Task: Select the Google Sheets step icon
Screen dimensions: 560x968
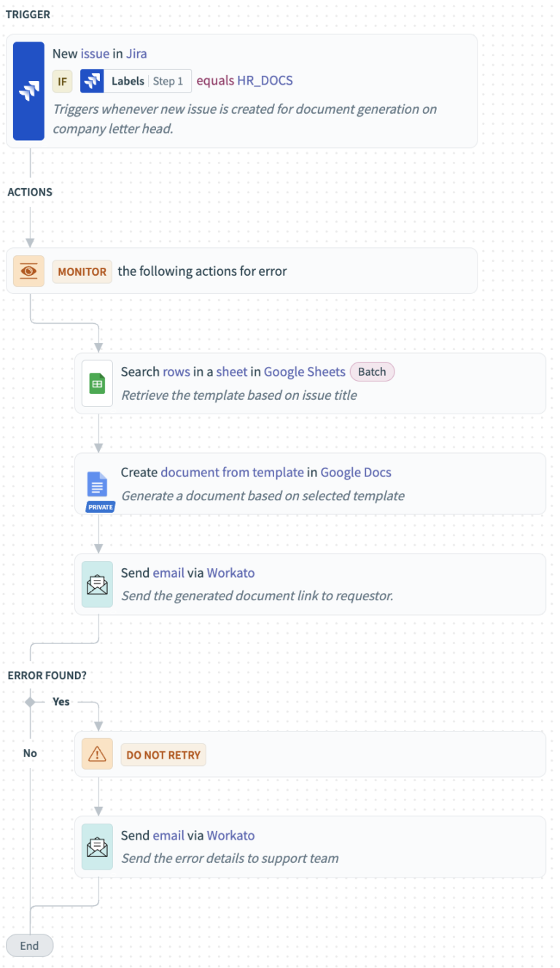Action: pyautogui.click(x=97, y=384)
